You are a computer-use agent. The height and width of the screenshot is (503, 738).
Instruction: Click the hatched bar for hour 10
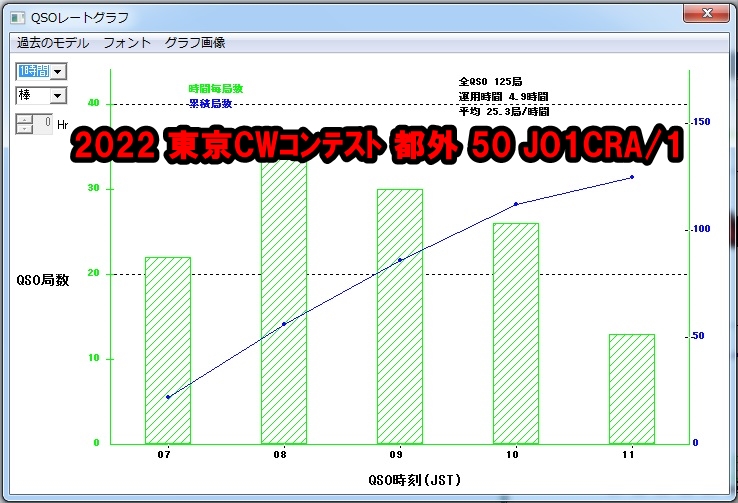pyautogui.click(x=516, y=333)
